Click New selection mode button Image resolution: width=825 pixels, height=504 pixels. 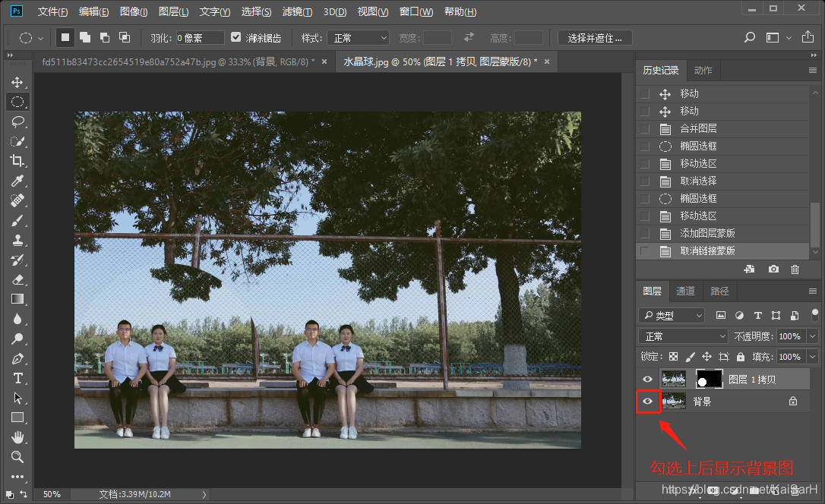(x=65, y=37)
